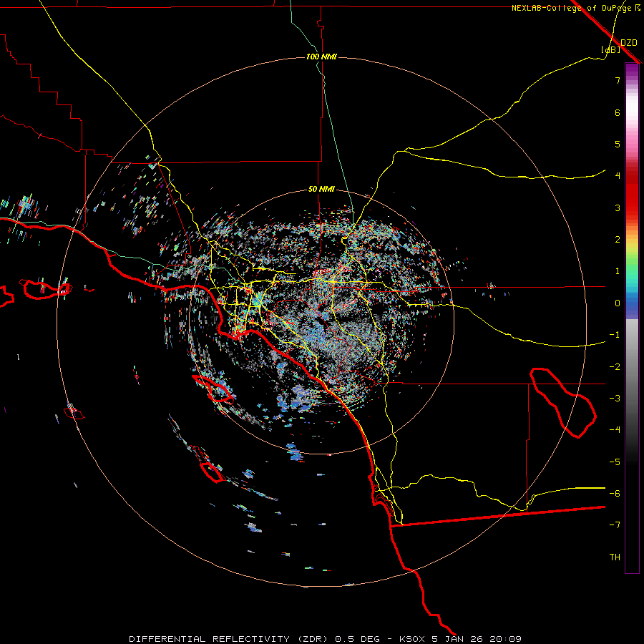The height and width of the screenshot is (644, 644).
Task: Click the "TH" threshold label on the scale
Action: (615, 557)
